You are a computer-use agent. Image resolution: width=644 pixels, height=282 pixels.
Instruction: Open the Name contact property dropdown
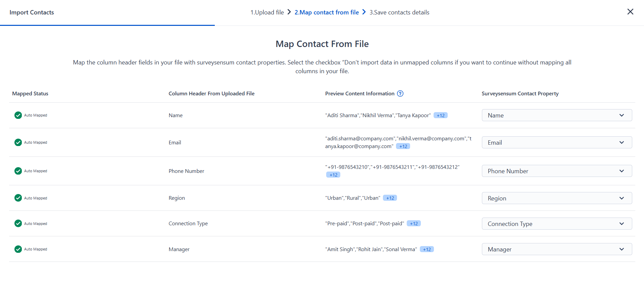[x=556, y=115]
